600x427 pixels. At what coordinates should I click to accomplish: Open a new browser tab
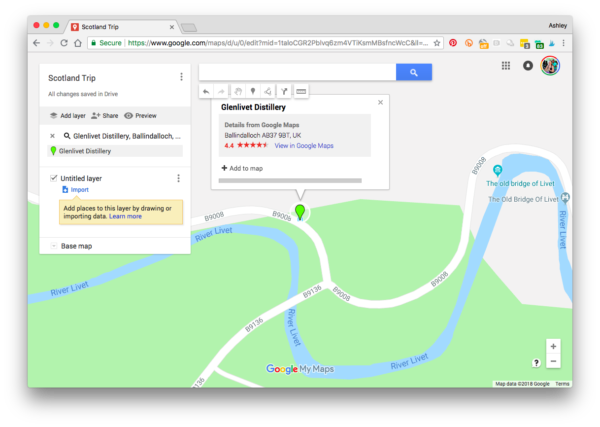click(x=189, y=28)
